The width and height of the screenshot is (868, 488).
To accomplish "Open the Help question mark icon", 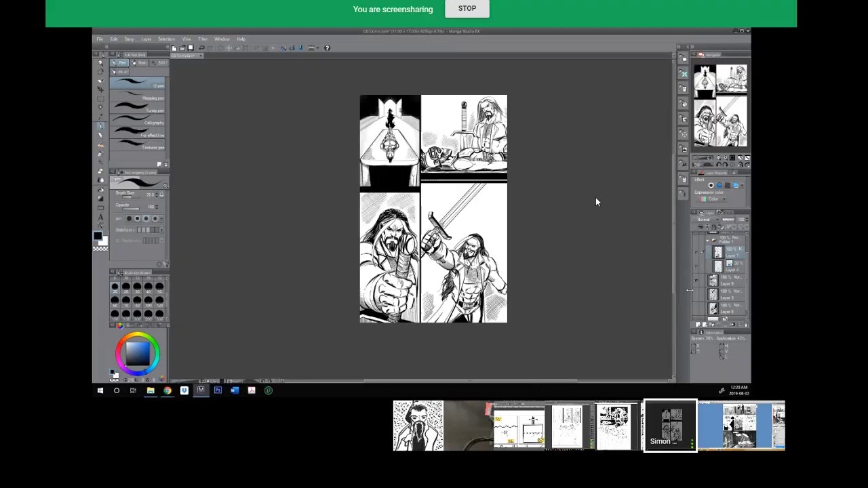I will pyautogui.click(x=327, y=48).
